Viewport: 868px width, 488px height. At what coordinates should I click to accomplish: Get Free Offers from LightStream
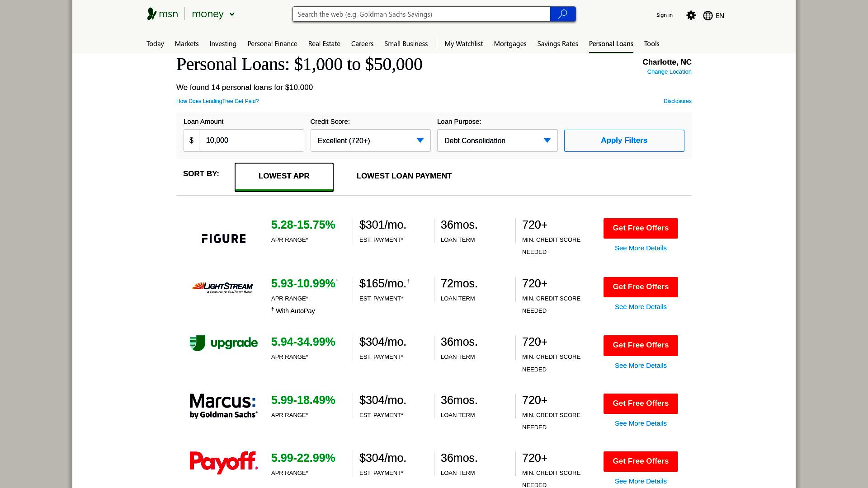click(x=641, y=287)
